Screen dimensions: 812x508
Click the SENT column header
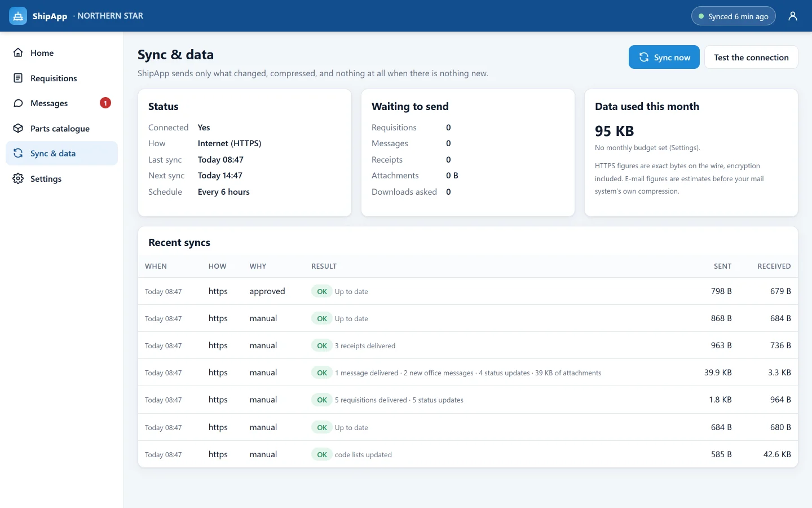[722, 266]
